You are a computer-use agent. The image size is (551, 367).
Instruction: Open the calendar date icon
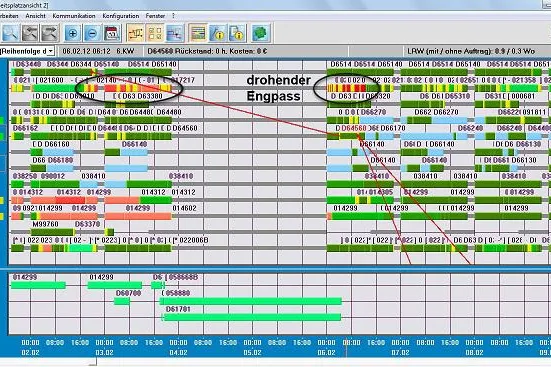112,33
